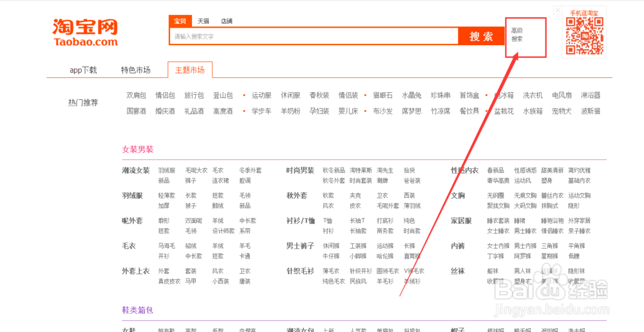This screenshot has width=644, height=332.
Task: Open the 马海毛 sweater link
Action: click(166, 246)
